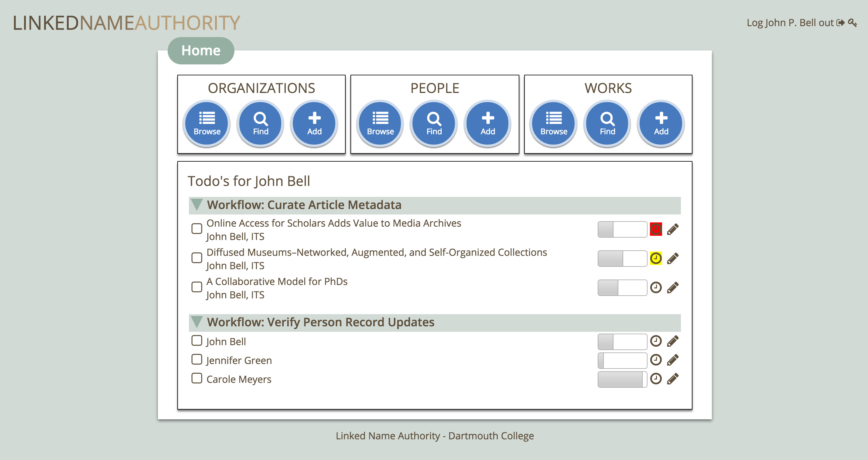This screenshot has height=460, width=868.
Task: Click the key icon in header
Action: pos(853,22)
